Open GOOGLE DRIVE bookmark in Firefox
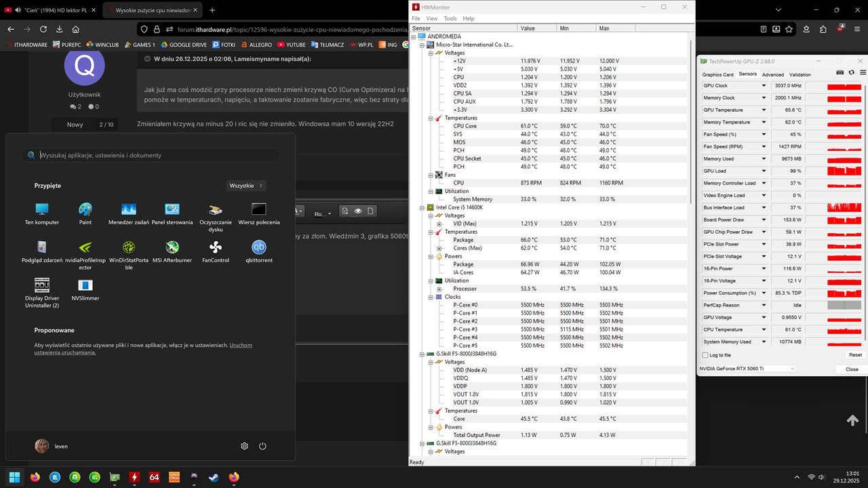The image size is (868, 488). click(183, 45)
